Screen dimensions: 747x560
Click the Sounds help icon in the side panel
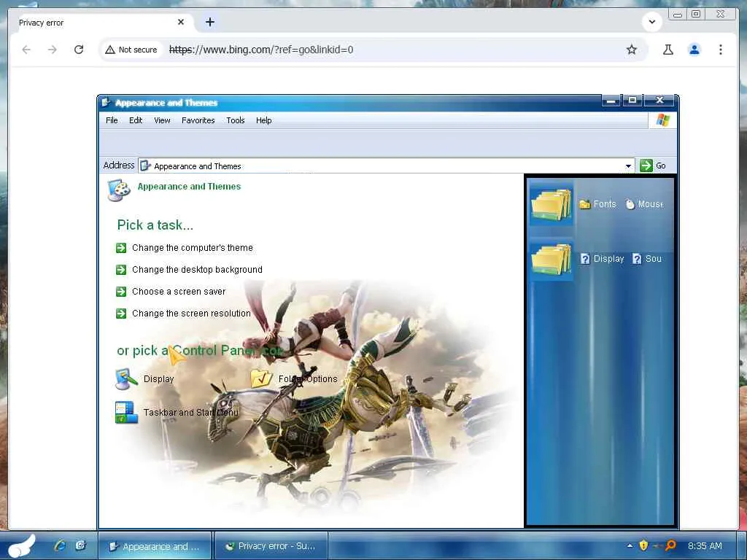pos(637,259)
